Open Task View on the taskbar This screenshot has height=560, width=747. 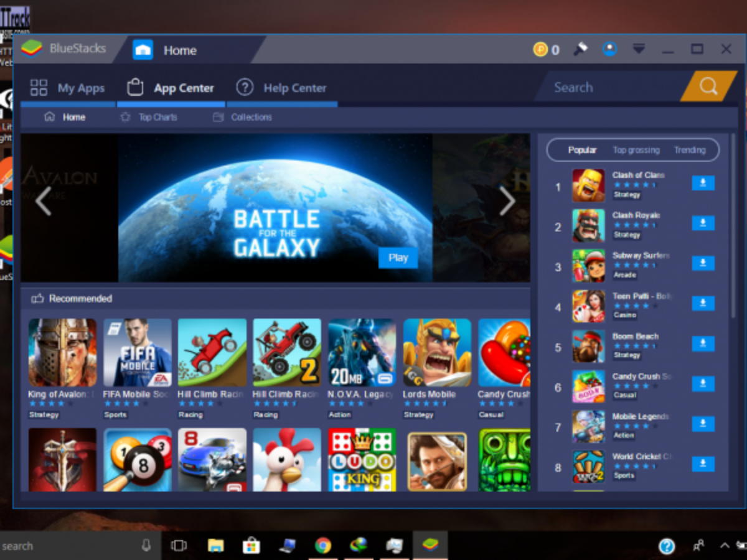[179, 546]
